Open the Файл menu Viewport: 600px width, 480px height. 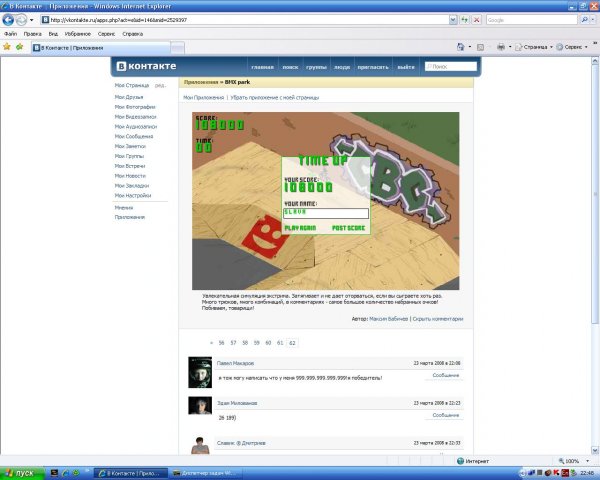coord(11,33)
